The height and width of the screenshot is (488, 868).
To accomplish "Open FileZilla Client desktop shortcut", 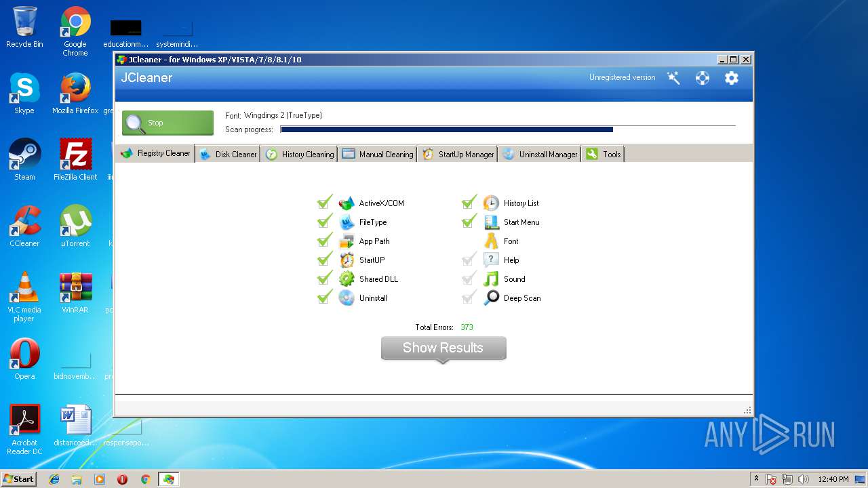I will point(75,160).
